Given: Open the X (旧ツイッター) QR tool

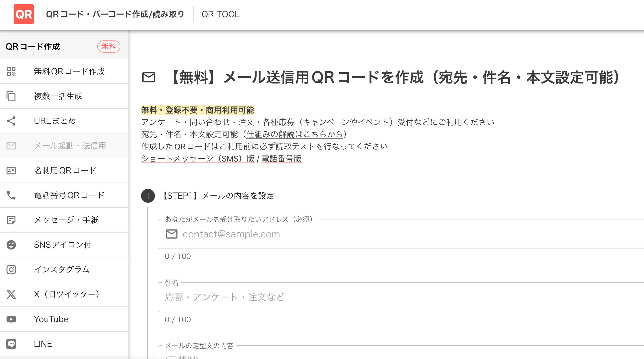Looking at the screenshot, I should pyautogui.click(x=11, y=294).
